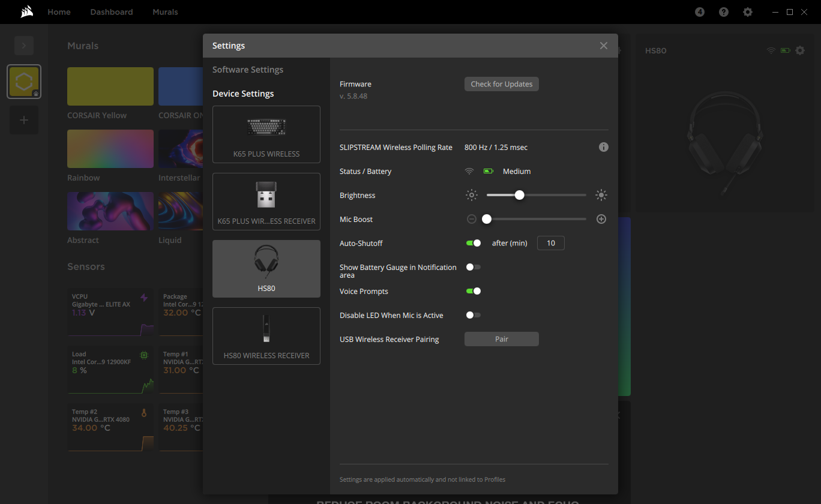Image resolution: width=821 pixels, height=504 pixels.
Task: Select the HS80 headset device card
Action: [266, 269]
